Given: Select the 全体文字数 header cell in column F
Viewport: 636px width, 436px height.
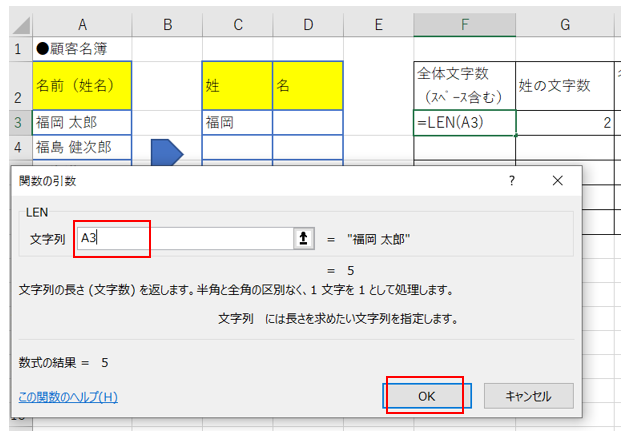Looking at the screenshot, I should coord(465,86).
